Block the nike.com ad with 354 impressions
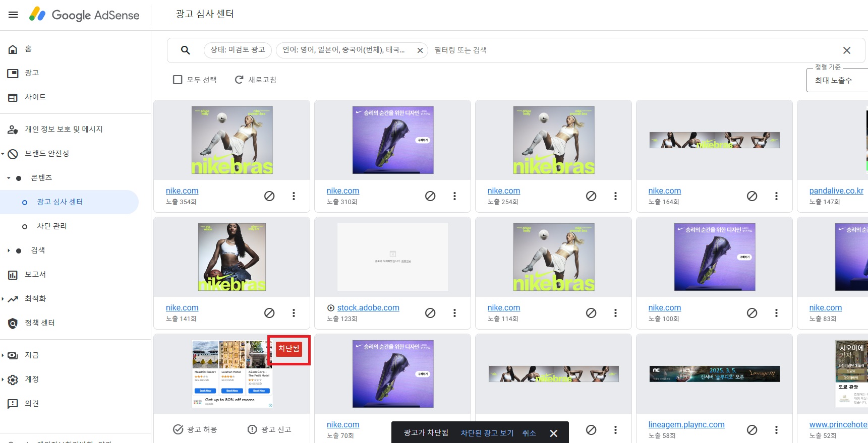 click(269, 196)
